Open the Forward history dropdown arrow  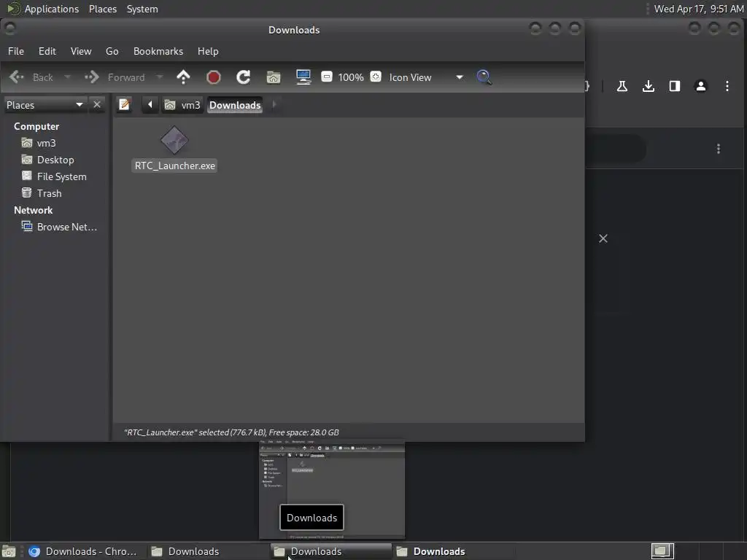160,77
